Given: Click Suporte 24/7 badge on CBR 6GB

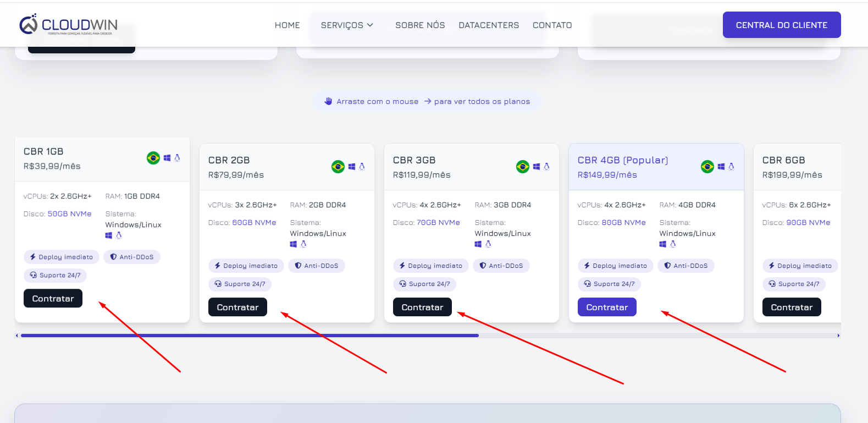Looking at the screenshot, I should click(x=794, y=284).
